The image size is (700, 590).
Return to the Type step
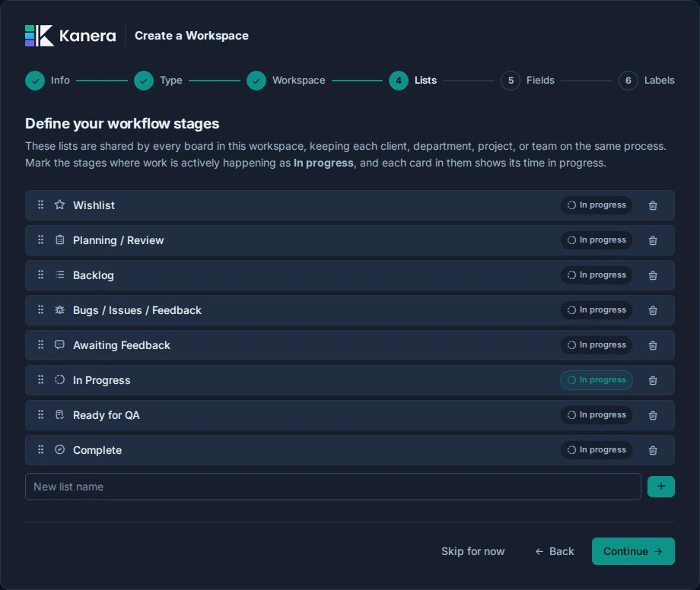pos(158,81)
